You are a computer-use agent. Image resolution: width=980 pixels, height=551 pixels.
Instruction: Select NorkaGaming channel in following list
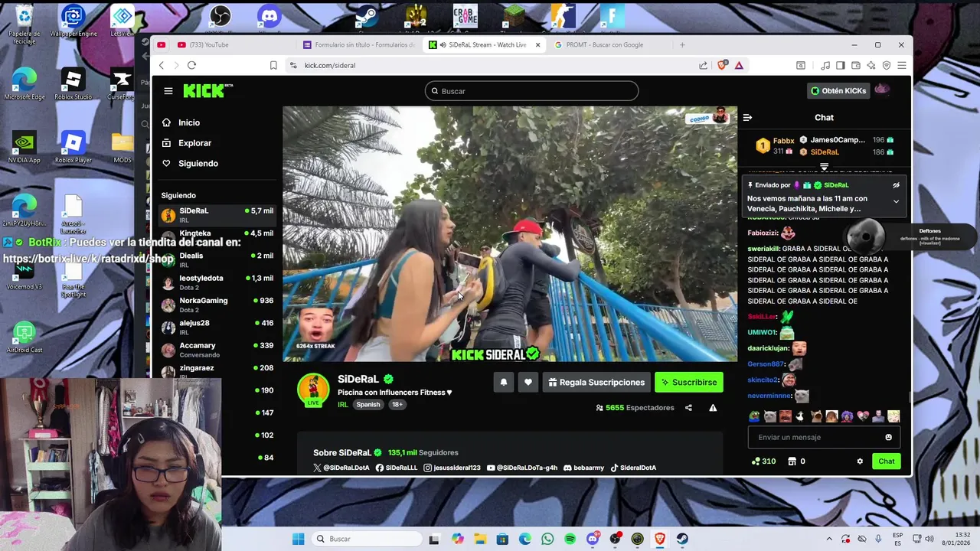coord(217,305)
